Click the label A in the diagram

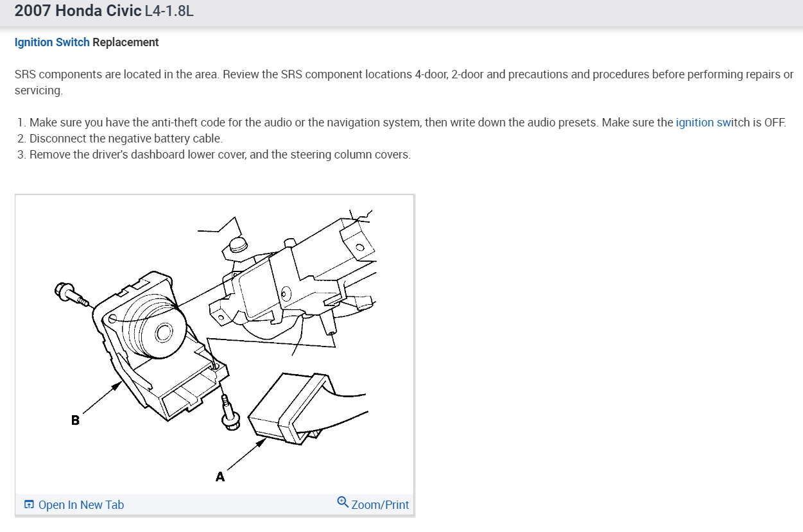[x=220, y=477]
